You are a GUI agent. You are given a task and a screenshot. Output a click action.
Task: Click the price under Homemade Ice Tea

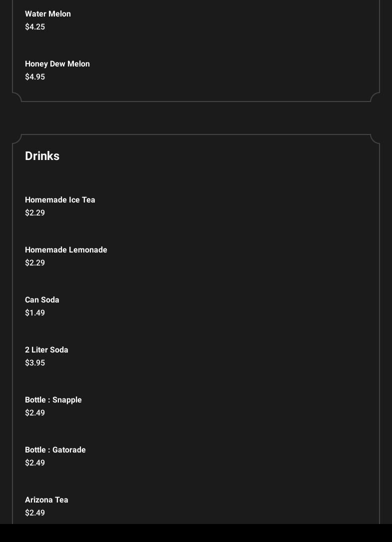[35, 213]
